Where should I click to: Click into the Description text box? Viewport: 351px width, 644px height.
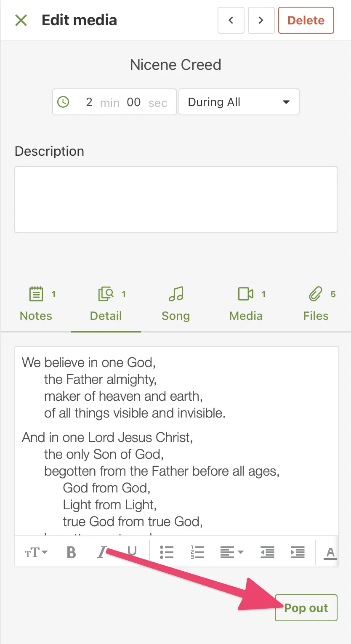click(175, 199)
